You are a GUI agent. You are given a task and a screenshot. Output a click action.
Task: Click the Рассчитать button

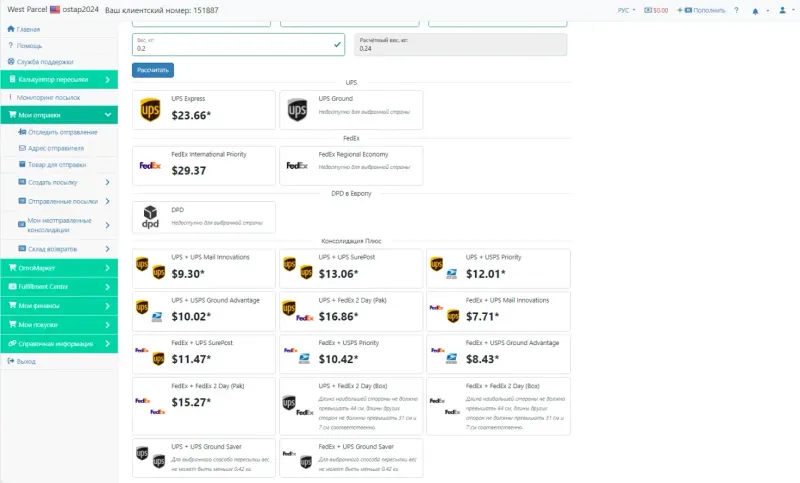click(153, 70)
